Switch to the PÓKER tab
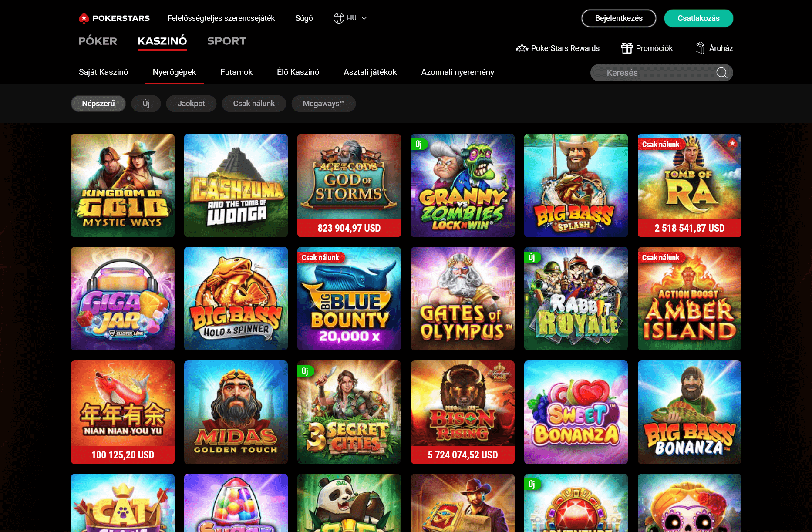 [x=98, y=41]
